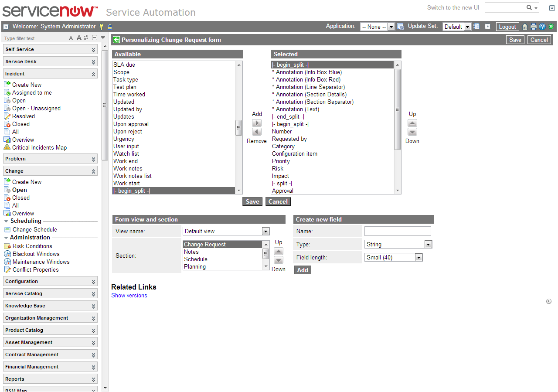Viewport: 558px width, 392px height.
Task: Click the print icon in the banner
Action: 534,27
